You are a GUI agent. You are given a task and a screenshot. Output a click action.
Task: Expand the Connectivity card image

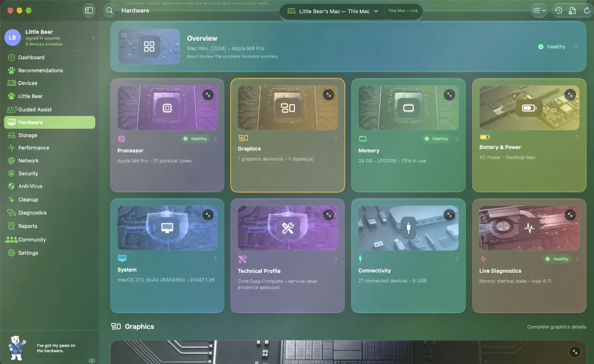(449, 215)
